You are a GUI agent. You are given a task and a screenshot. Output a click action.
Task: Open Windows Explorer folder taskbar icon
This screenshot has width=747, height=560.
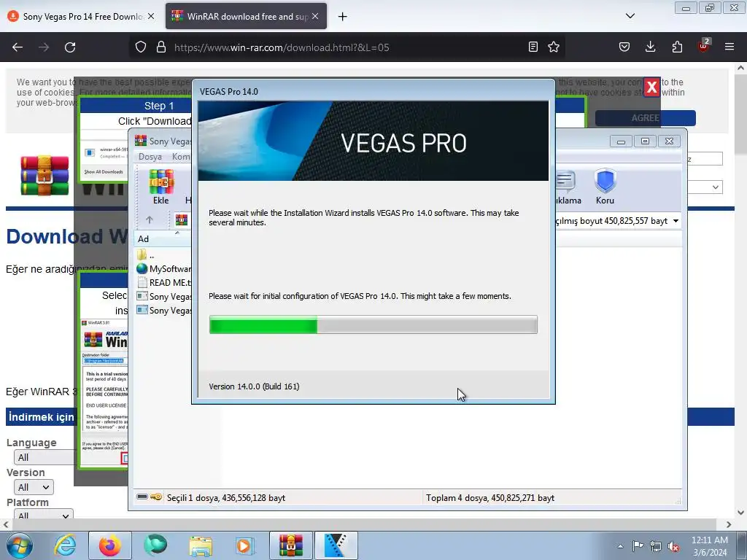(201, 545)
